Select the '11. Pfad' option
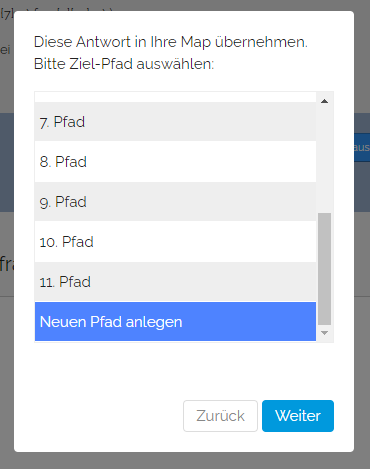 (175, 282)
